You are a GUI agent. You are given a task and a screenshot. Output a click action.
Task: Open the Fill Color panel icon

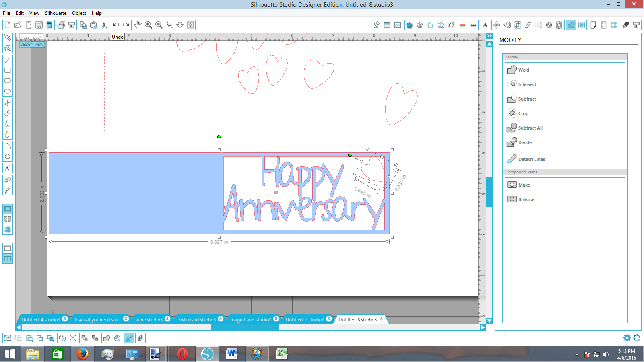376,25
